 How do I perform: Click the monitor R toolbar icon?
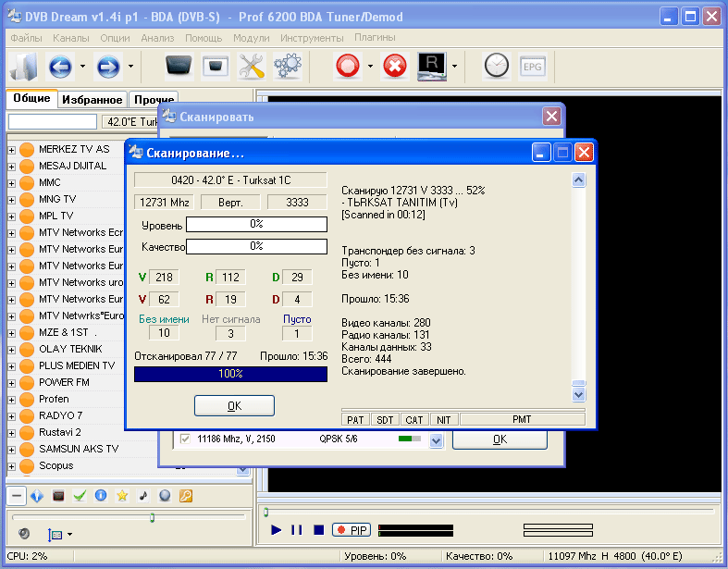pyautogui.click(x=432, y=67)
